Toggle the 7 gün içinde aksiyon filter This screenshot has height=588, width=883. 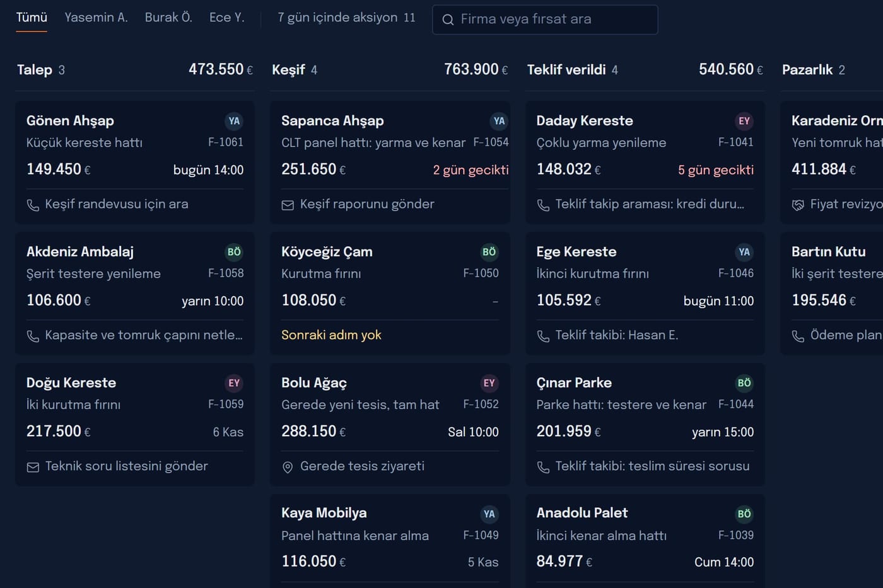(346, 18)
